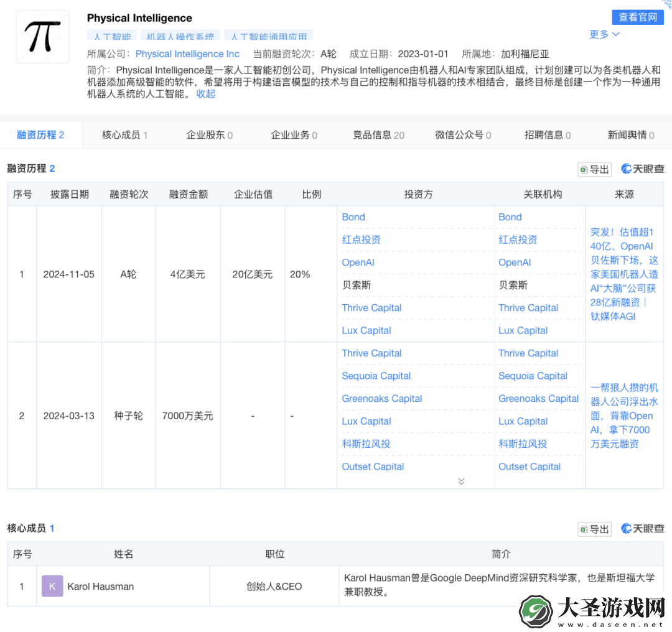Viewport: 672px width, 632px height.
Task: Click Karol Hausman's K avatar
Action: click(52, 587)
